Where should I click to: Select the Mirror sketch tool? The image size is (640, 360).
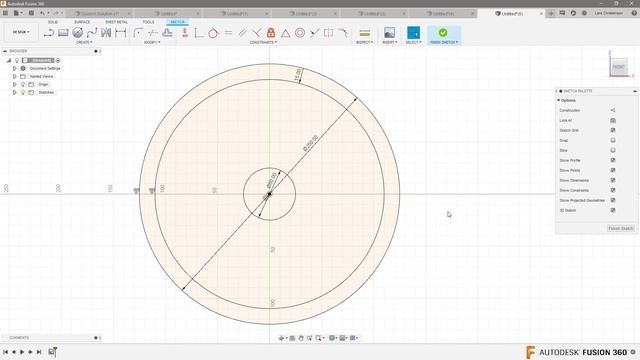106,33
